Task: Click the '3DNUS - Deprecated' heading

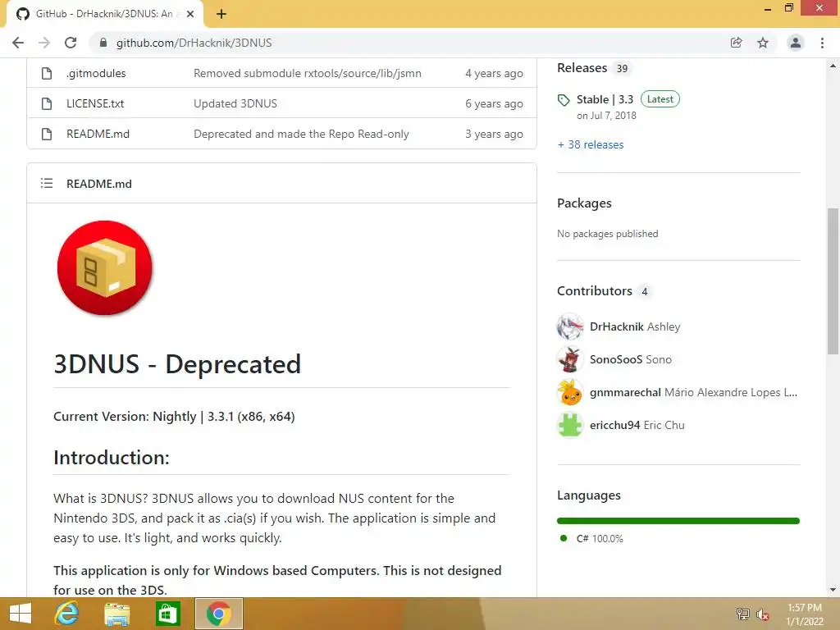Action: [177, 364]
